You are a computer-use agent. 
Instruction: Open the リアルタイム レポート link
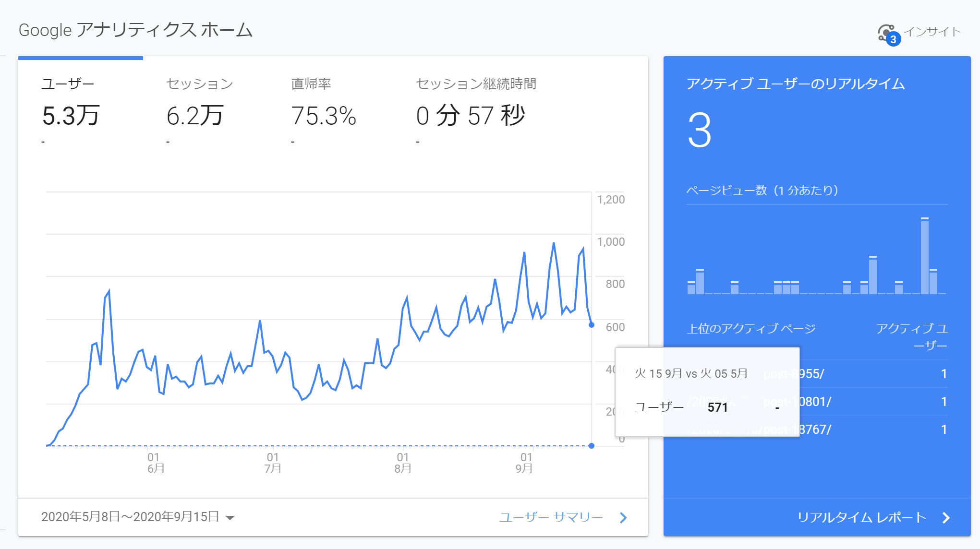pos(861,517)
